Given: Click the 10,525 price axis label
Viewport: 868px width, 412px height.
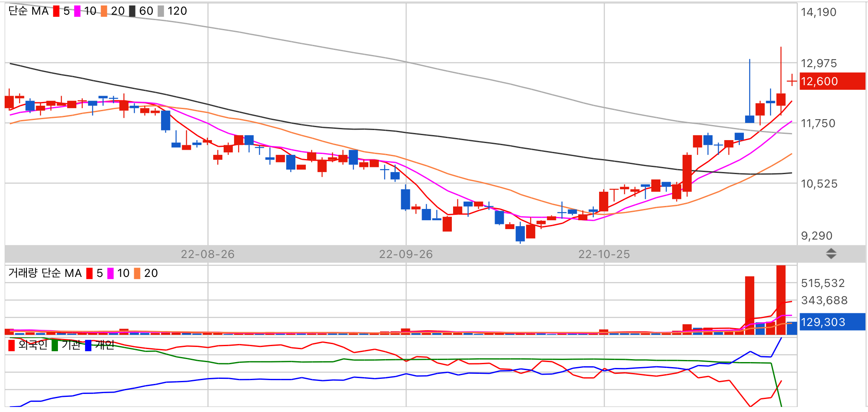Looking at the screenshot, I should (819, 184).
